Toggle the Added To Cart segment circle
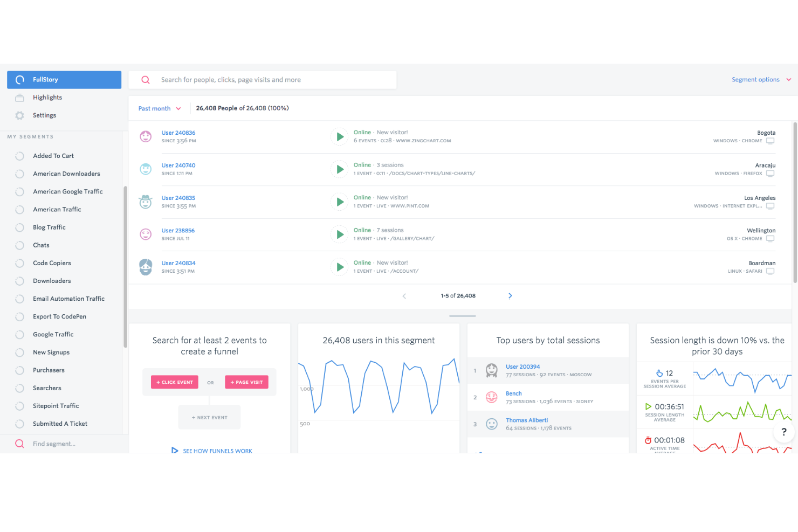This screenshot has height=532, width=798. coord(19,156)
